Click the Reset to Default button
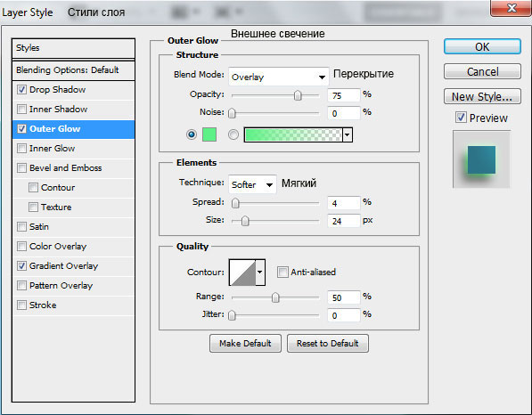The height and width of the screenshot is (415, 532). tap(327, 343)
